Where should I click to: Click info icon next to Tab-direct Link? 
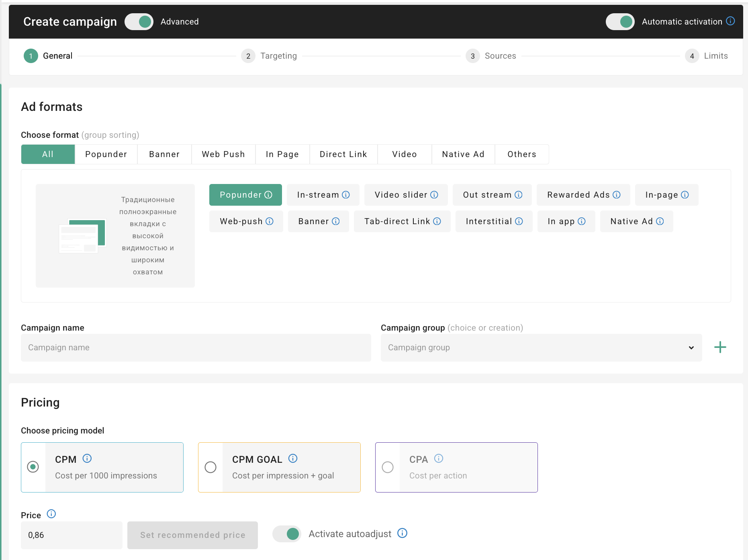(x=437, y=221)
